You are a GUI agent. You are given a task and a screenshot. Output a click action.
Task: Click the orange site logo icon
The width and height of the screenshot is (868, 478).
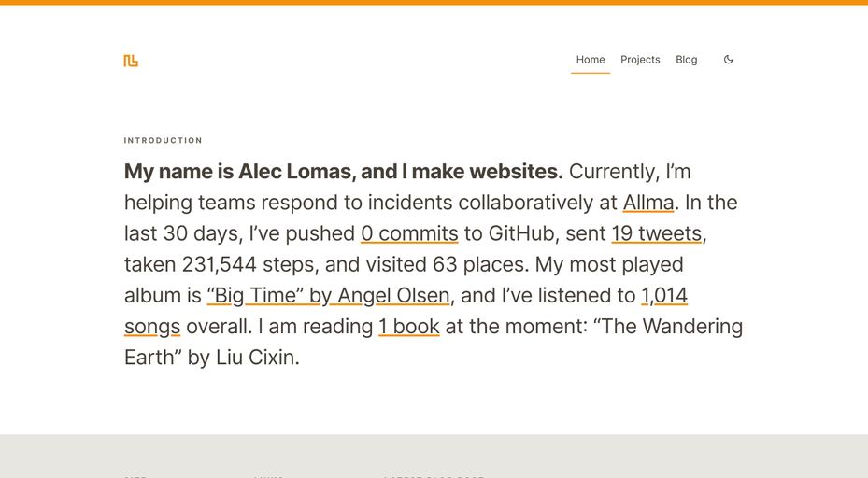(131, 61)
